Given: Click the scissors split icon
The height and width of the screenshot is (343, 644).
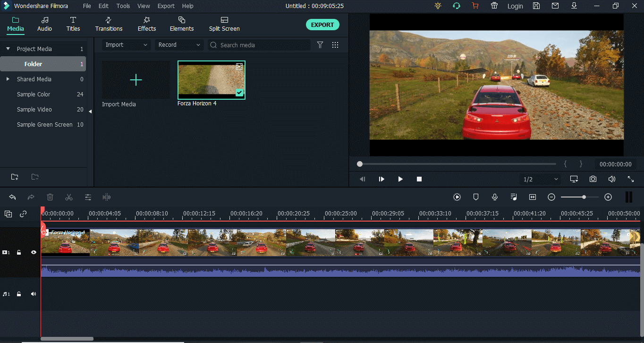Looking at the screenshot, I should [69, 197].
